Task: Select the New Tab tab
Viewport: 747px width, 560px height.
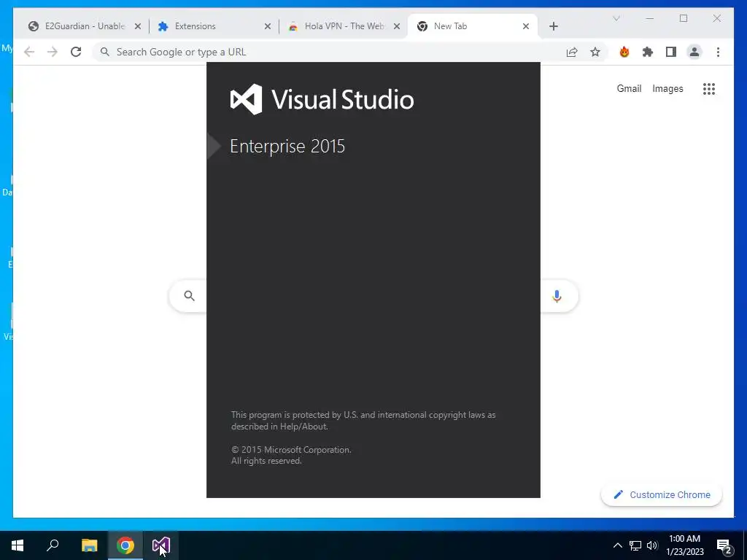Action: pos(472,26)
